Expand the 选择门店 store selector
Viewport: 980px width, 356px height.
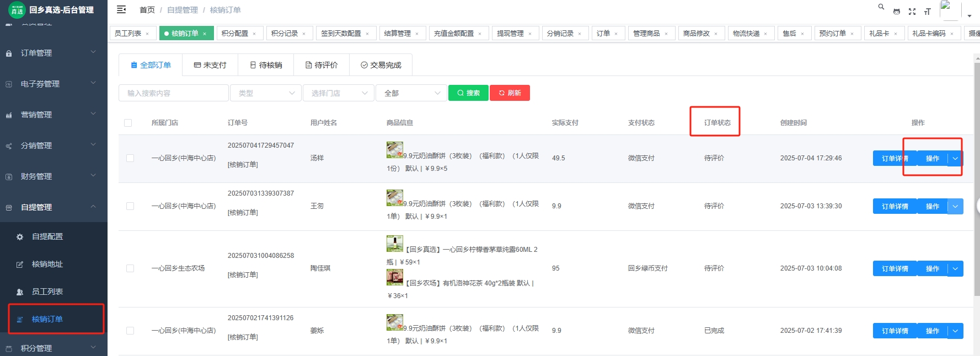[x=339, y=93]
